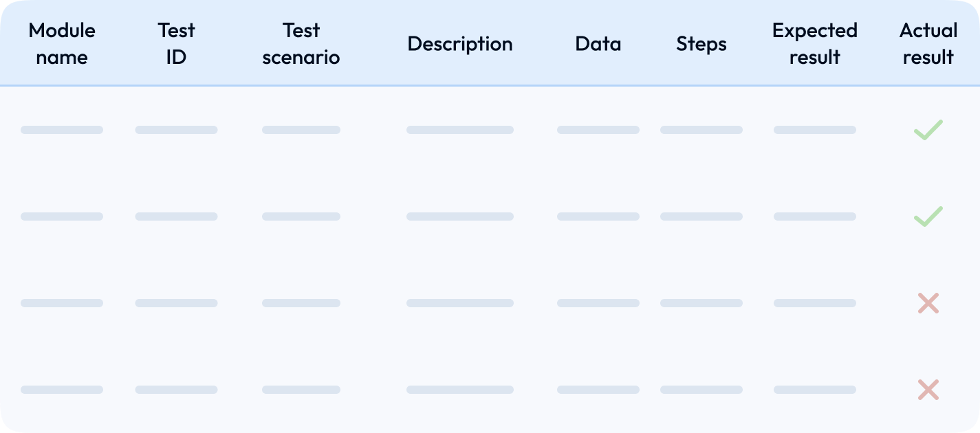Viewport: 980px width, 433px height.
Task: Click the third row red X icon
Action: click(x=928, y=303)
